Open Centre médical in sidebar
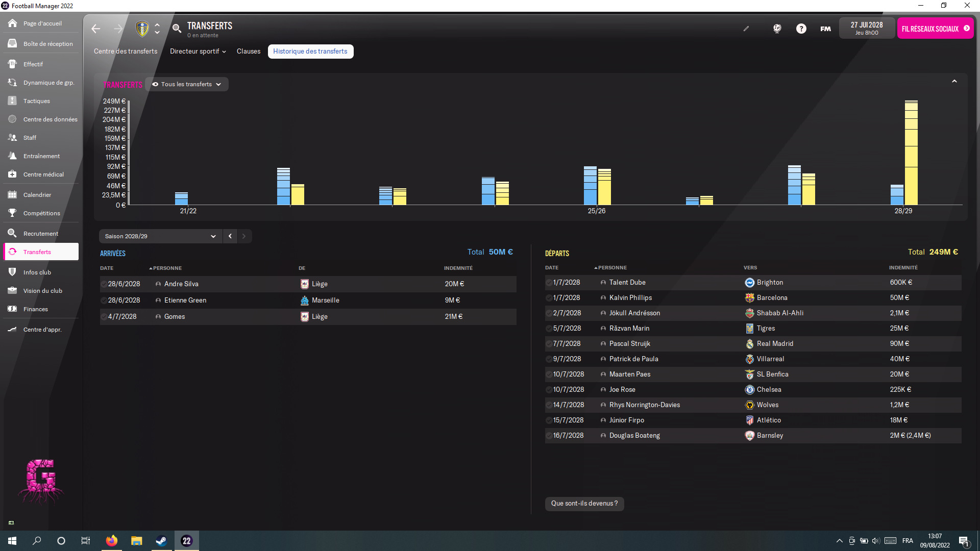Viewport: 980px width, 551px height. tap(43, 174)
